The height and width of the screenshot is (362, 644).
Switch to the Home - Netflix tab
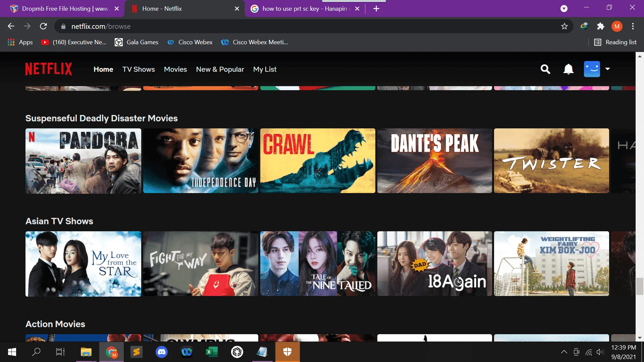click(x=184, y=9)
